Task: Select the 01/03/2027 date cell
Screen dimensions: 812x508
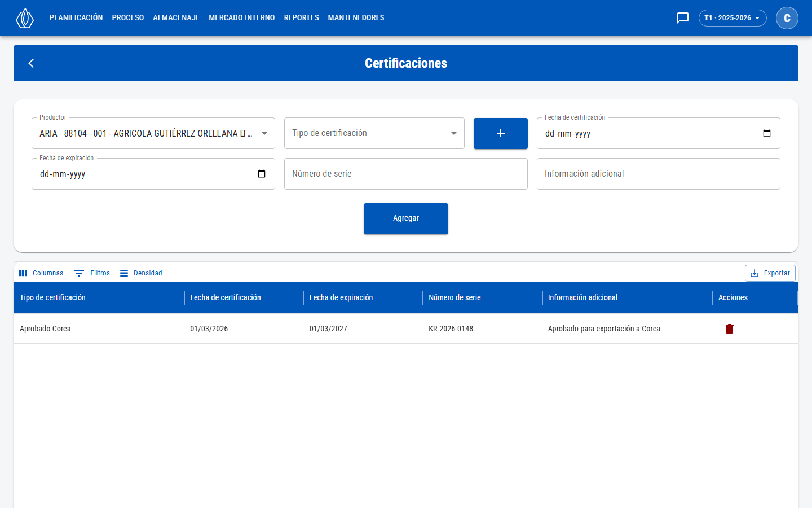Action: [x=364, y=329]
